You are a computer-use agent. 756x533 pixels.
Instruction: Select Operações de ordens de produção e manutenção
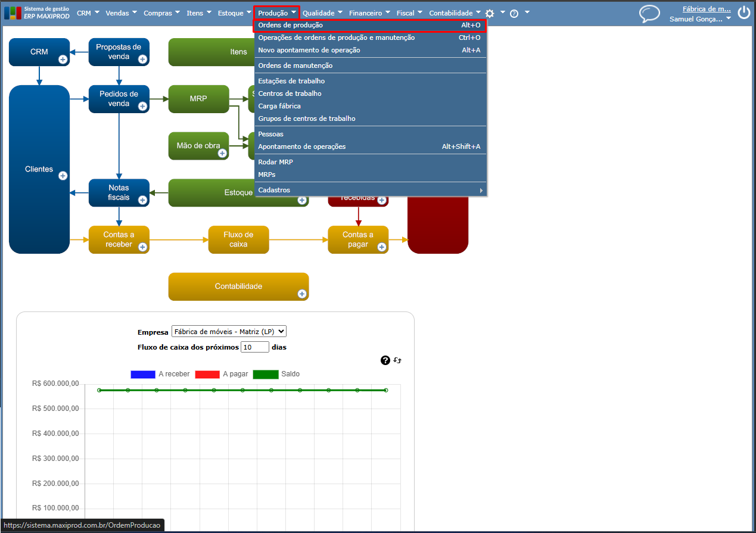click(x=371, y=38)
